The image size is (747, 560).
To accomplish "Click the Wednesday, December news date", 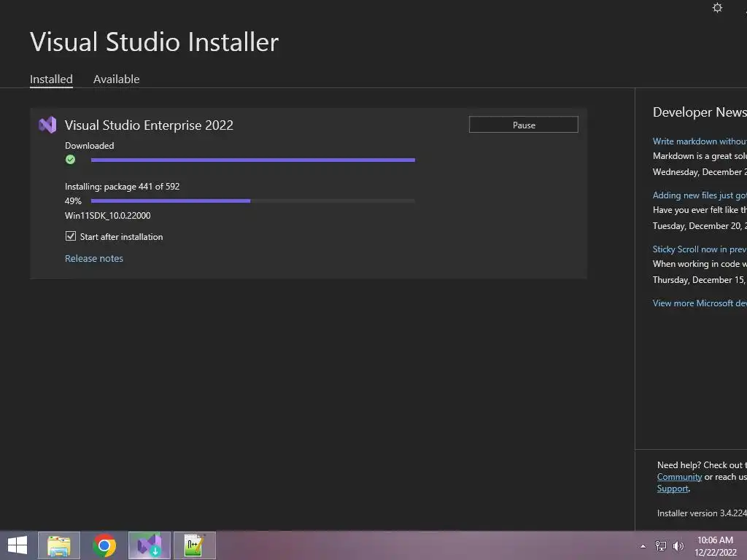I will coord(700,172).
